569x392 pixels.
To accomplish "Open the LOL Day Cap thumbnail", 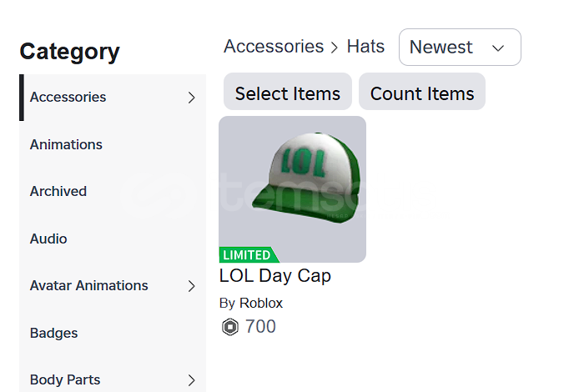I will (x=292, y=183).
